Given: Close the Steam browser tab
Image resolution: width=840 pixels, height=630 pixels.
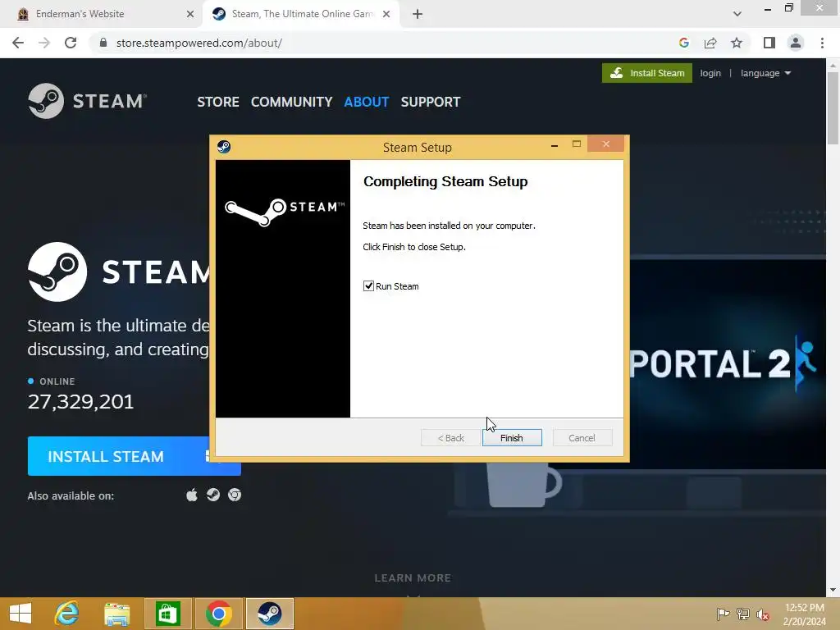Looking at the screenshot, I should click(x=386, y=14).
